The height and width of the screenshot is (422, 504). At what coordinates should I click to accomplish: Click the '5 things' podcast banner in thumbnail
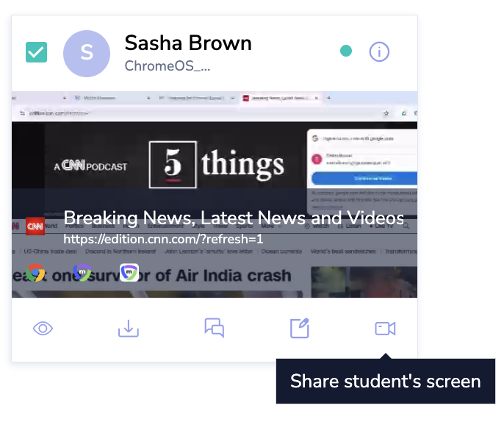[217, 165]
